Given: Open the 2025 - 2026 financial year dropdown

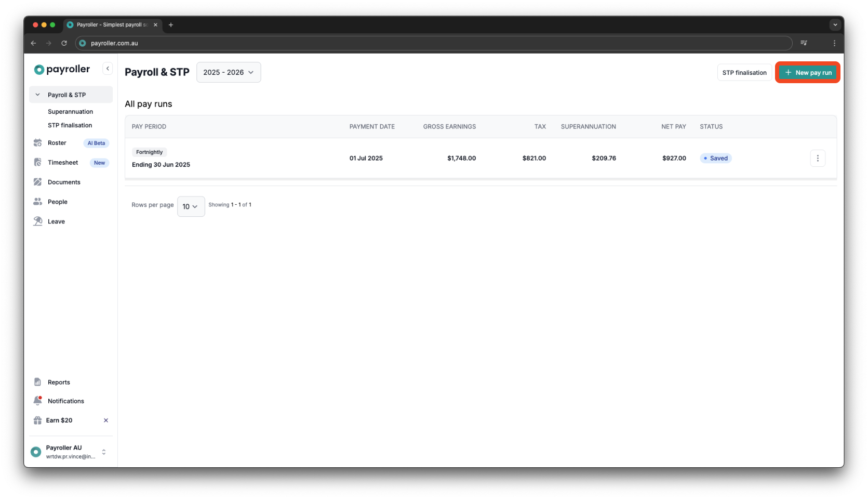Looking at the screenshot, I should (228, 72).
